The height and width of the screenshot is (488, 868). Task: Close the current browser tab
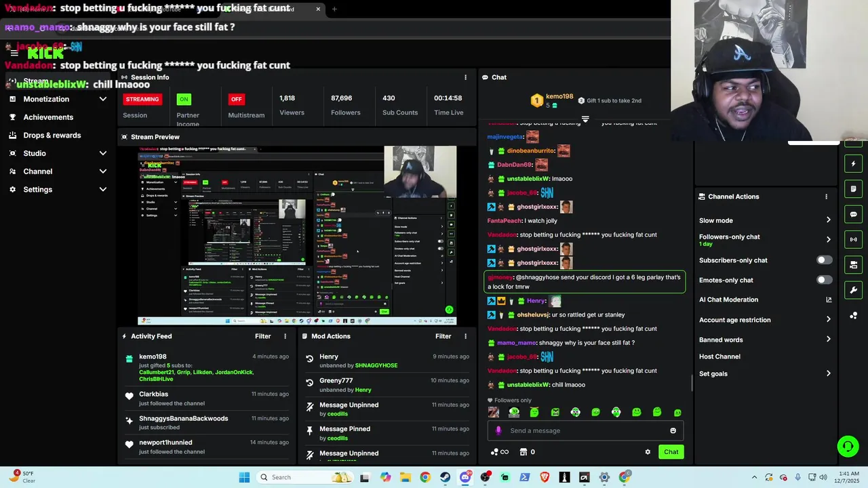tap(318, 9)
